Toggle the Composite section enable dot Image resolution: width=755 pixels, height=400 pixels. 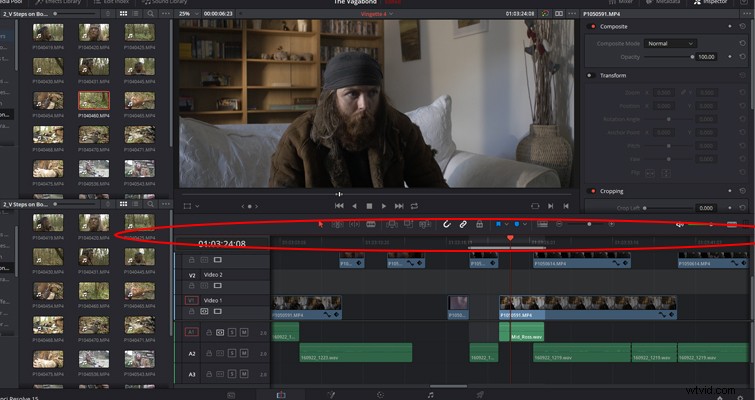[x=592, y=26]
